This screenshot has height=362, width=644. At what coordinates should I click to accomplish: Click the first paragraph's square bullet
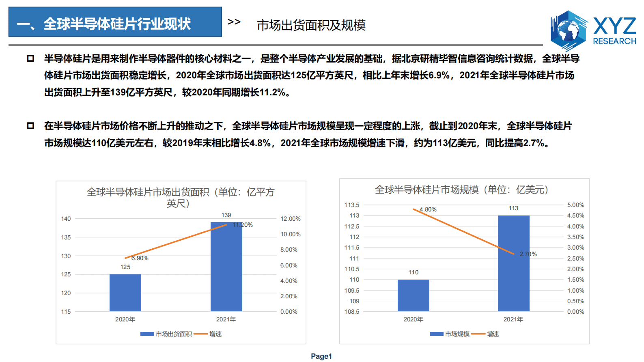(x=30, y=58)
